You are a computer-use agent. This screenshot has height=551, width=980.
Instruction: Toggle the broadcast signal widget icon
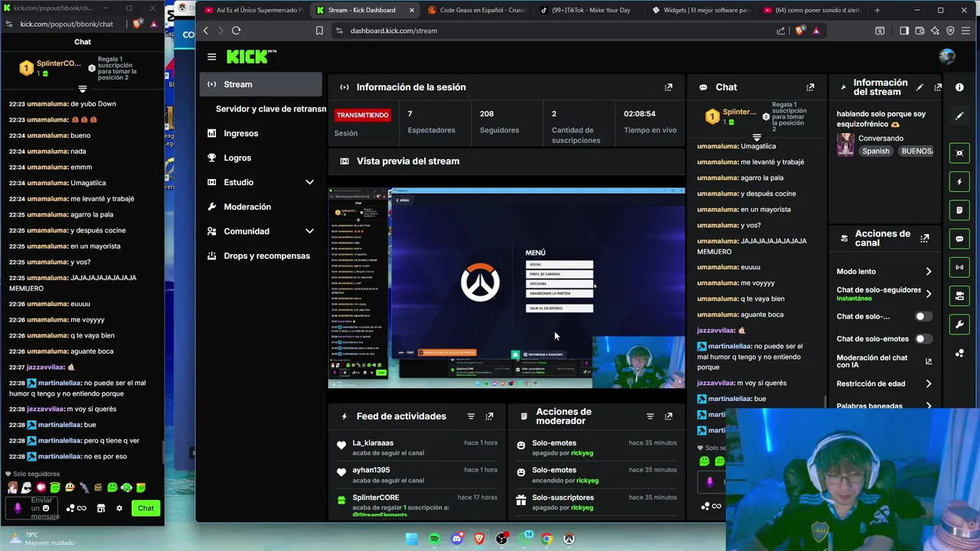point(959,267)
